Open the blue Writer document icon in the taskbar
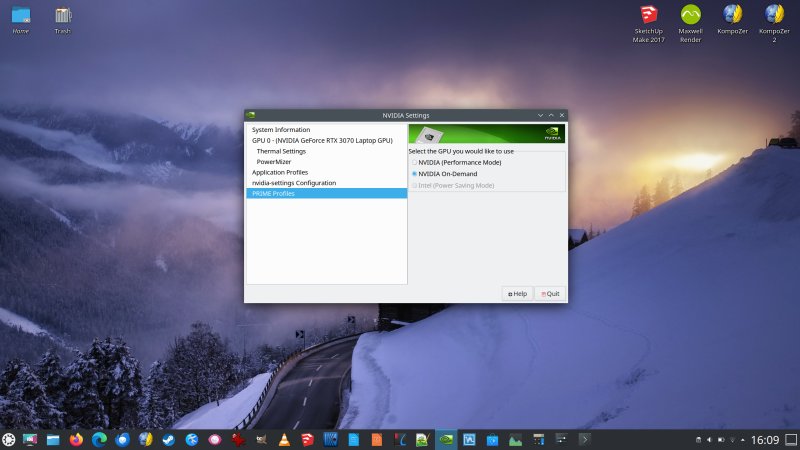The width and height of the screenshot is (800, 450). pyautogui.click(x=354, y=439)
